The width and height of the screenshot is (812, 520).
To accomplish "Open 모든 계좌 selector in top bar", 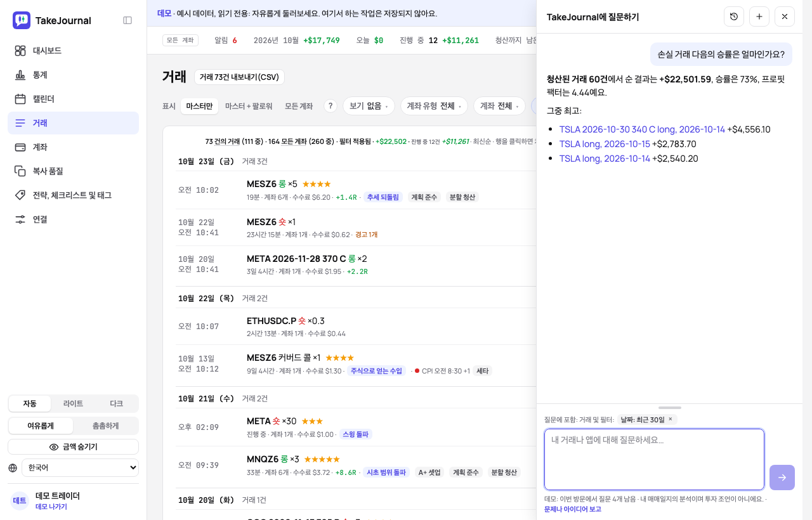I will [x=180, y=40].
